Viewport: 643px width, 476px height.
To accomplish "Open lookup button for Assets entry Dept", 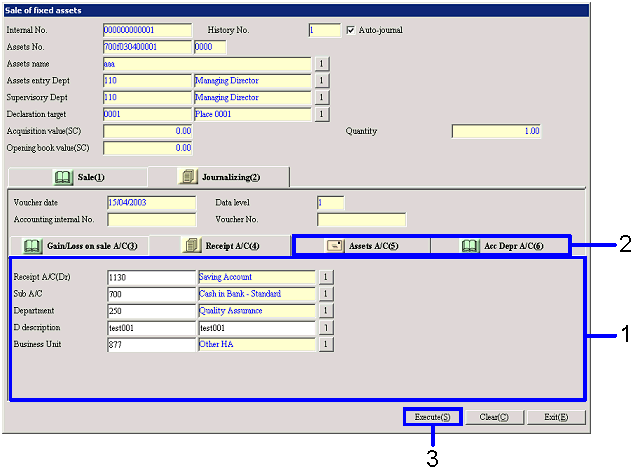I will pyautogui.click(x=322, y=81).
